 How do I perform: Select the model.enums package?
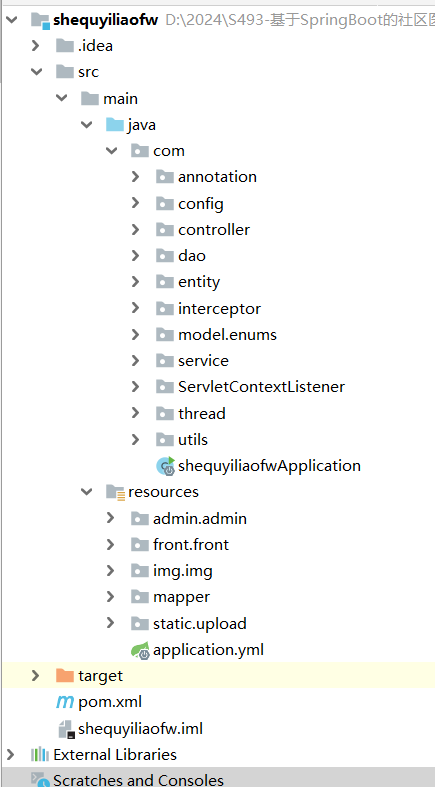pyautogui.click(x=227, y=335)
